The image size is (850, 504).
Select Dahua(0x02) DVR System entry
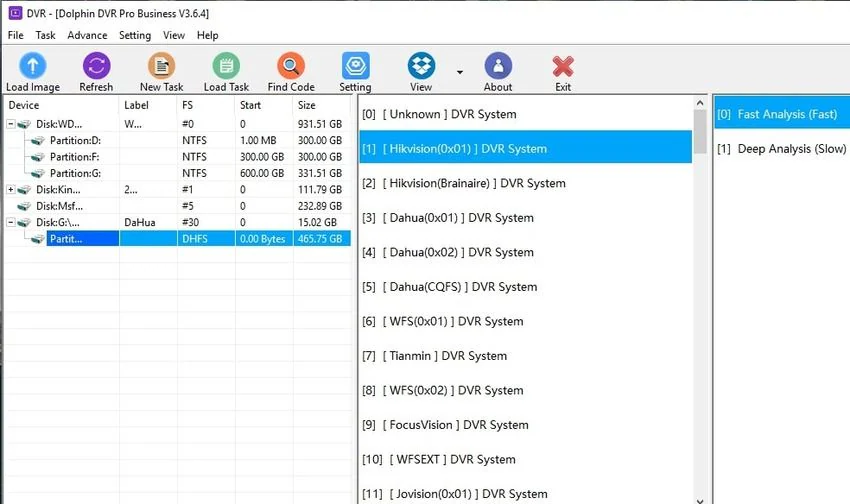coord(525,253)
